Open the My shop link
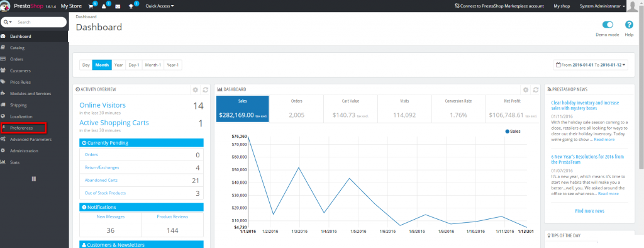This screenshot has width=644, height=248. pos(562,6)
